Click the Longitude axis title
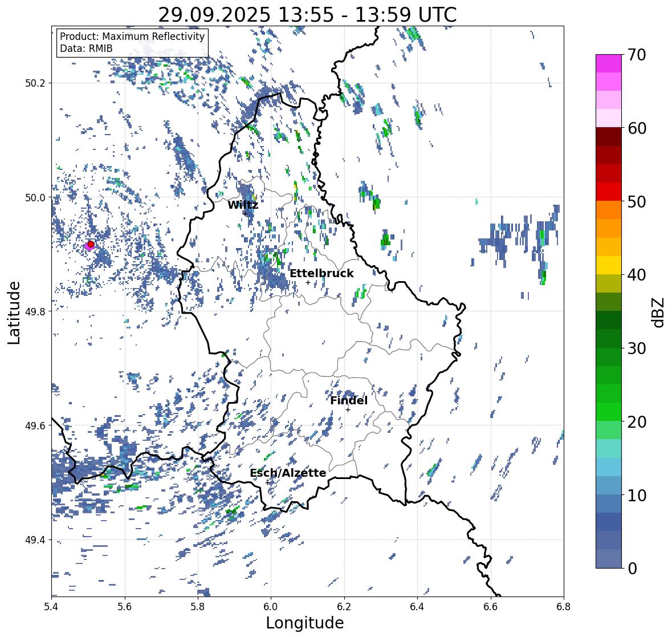Viewport: 672px width, 637px height. [305, 622]
